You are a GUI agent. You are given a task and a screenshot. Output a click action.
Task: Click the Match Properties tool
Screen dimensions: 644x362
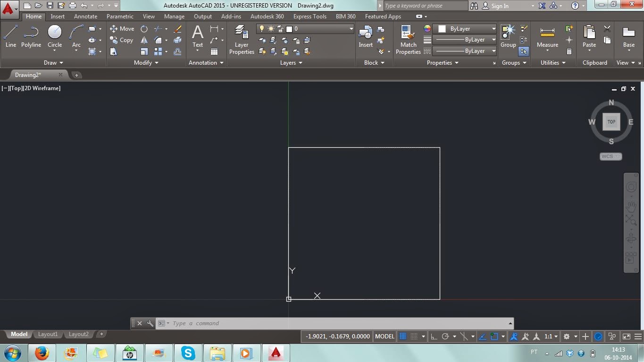point(408,40)
